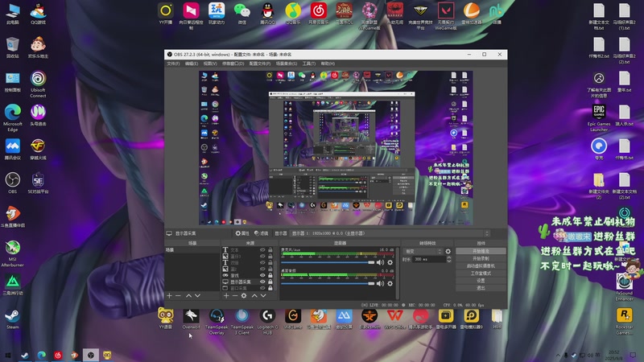Click 开始录制 start recording button
Screen dimensions: 644x362
(x=481, y=258)
